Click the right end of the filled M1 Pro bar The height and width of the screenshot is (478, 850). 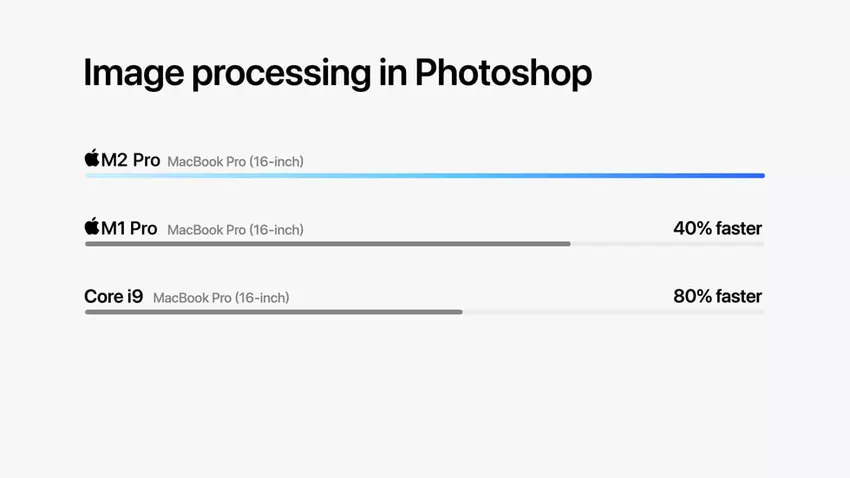pos(567,244)
